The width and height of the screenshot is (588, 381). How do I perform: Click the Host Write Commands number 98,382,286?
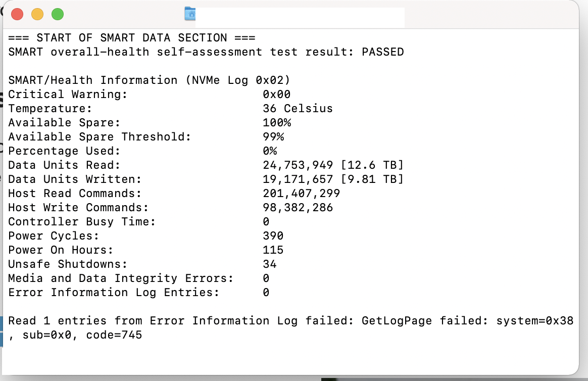pos(298,207)
